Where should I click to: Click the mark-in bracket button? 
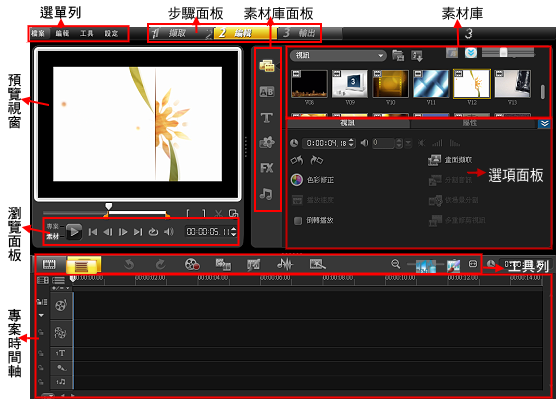click(189, 214)
